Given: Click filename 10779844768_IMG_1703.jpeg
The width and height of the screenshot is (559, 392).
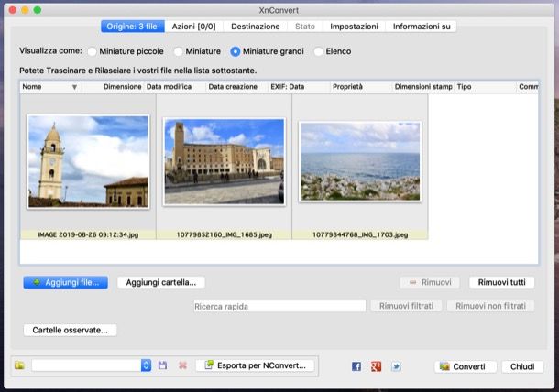Looking at the screenshot, I should (360, 234).
